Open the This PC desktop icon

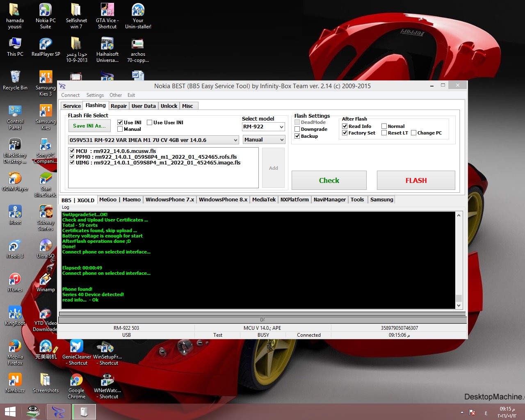click(15, 47)
